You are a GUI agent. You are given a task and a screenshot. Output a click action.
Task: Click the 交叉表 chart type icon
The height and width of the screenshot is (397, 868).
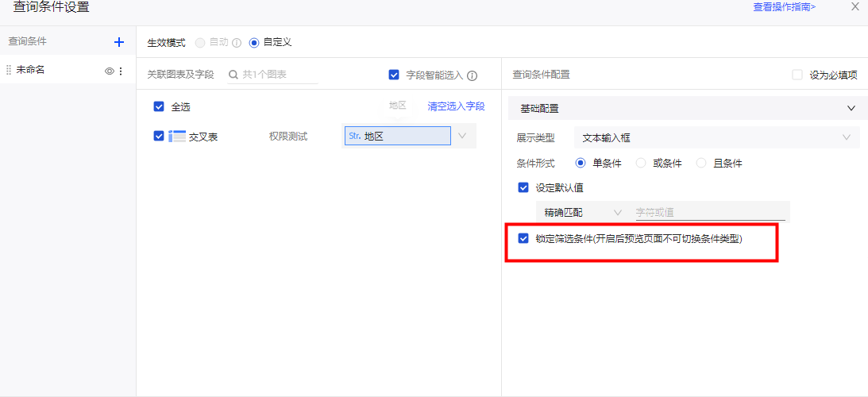coord(176,137)
